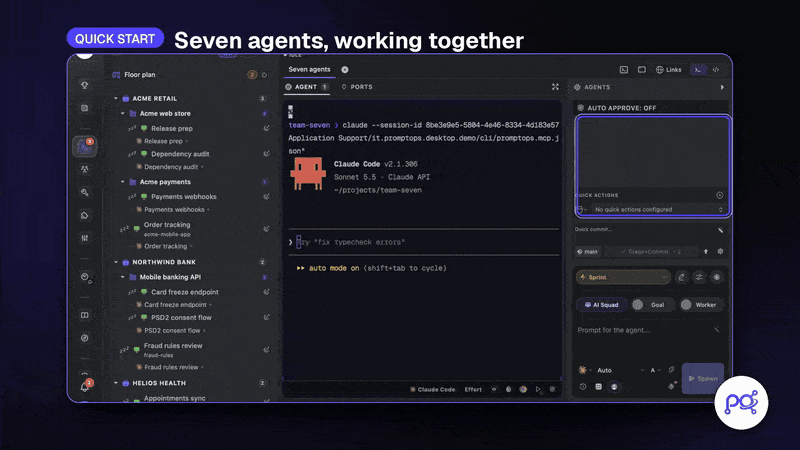Image resolution: width=800 pixels, height=450 pixels.
Task: Select the AI Squad mode
Action: coord(601,305)
